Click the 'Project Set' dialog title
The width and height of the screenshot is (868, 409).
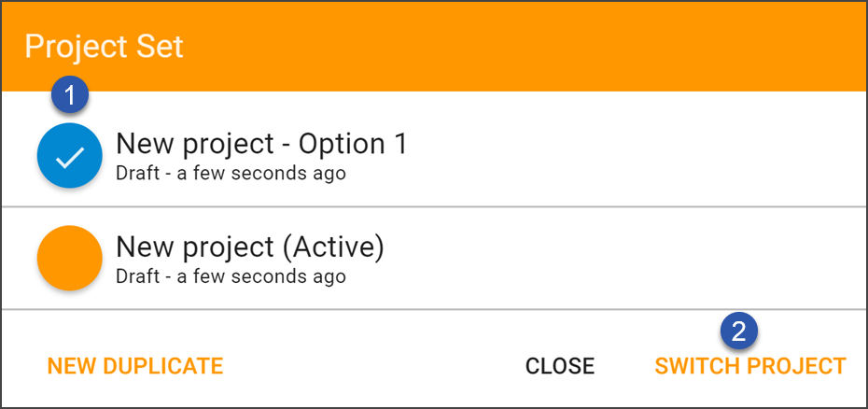pyautogui.click(x=105, y=47)
